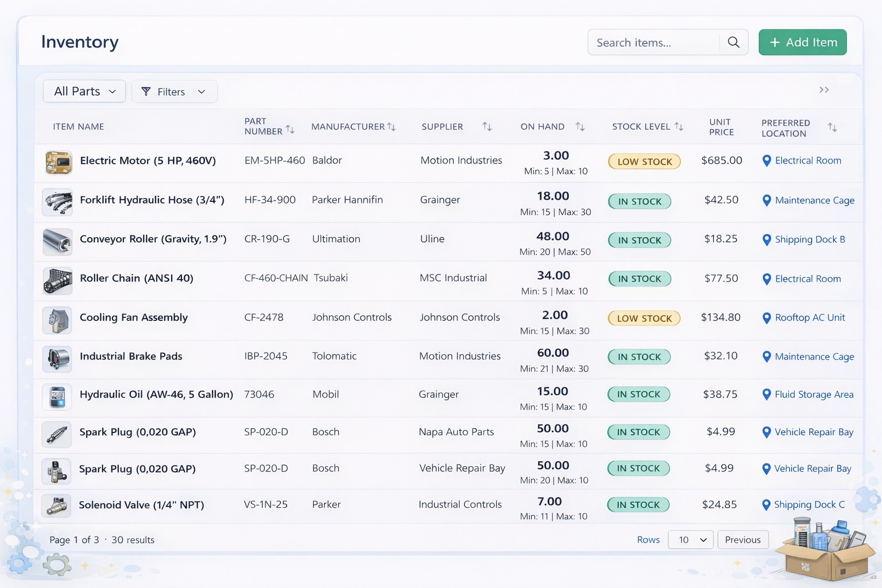
Task: Open Maintenance Cage link for Forklift Hydraulic Hose
Action: [815, 200]
